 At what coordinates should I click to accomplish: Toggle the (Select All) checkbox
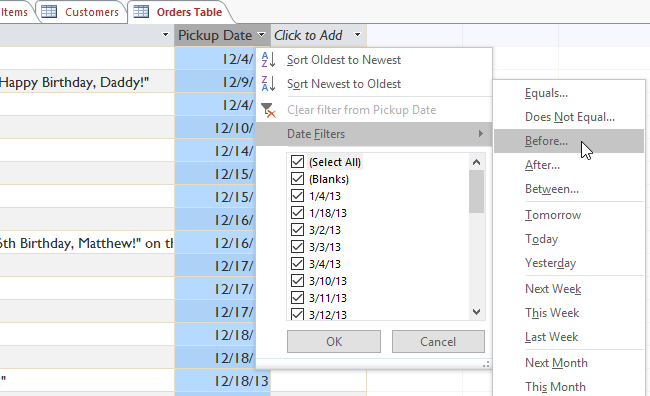297,161
